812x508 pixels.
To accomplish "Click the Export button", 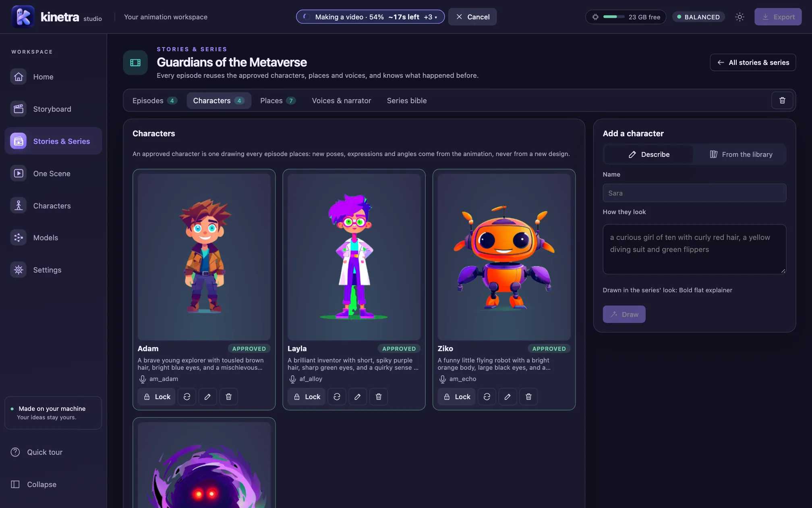I will 778,17.
